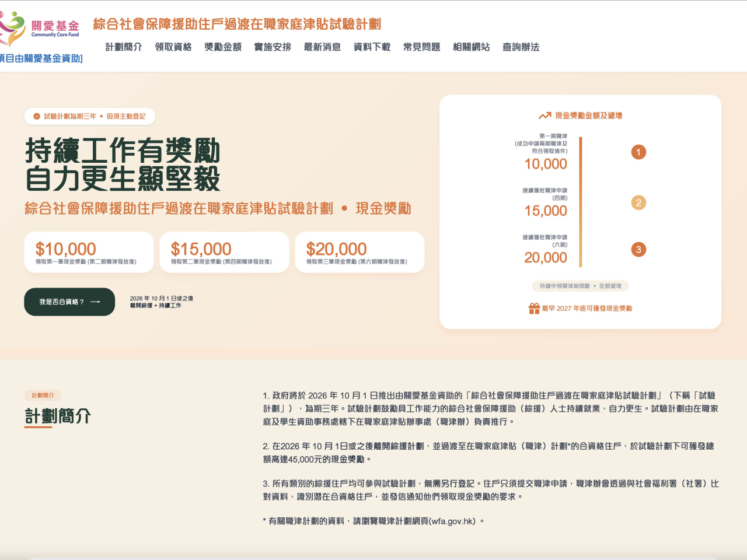Viewport: 747px width, 560px height.
Task: Open the 資料下載 navigation item
Action: [372, 47]
